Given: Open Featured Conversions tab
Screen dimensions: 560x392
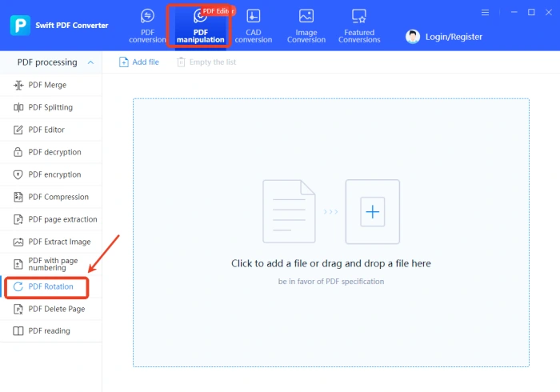Looking at the screenshot, I should [359, 26].
